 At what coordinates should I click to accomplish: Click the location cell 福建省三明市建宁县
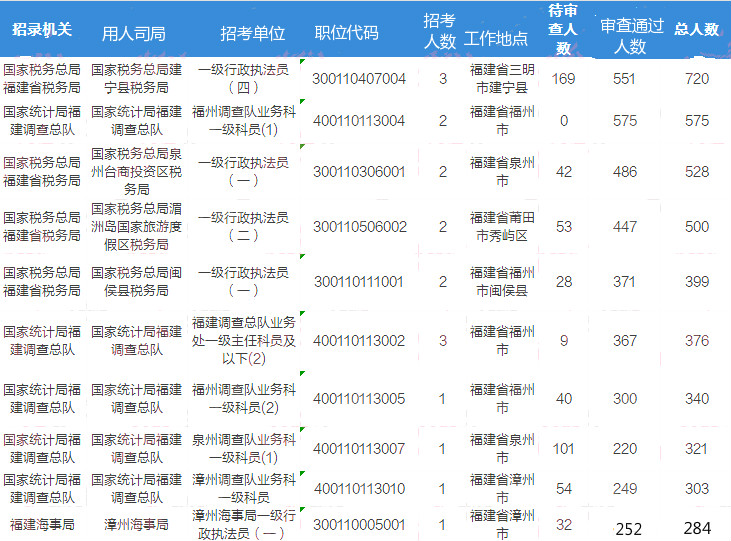coord(502,79)
